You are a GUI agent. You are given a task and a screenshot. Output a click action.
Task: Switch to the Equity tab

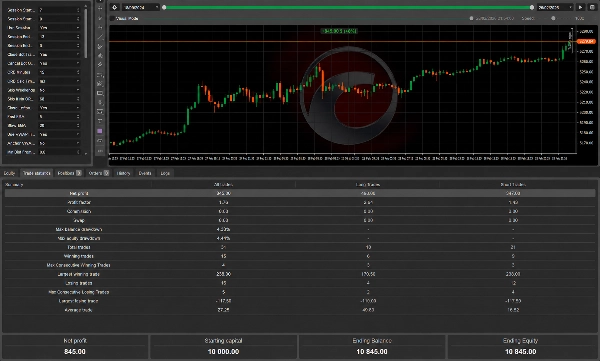tap(9, 173)
